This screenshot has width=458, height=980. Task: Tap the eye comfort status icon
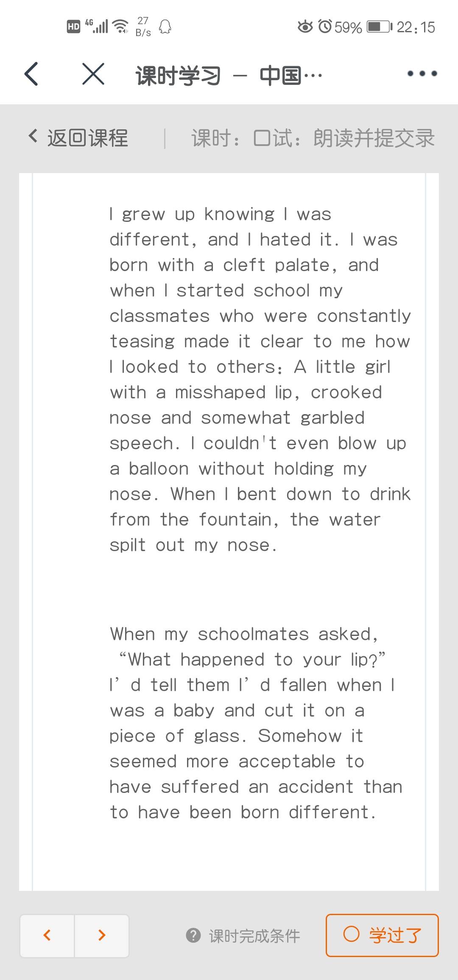coord(305,27)
